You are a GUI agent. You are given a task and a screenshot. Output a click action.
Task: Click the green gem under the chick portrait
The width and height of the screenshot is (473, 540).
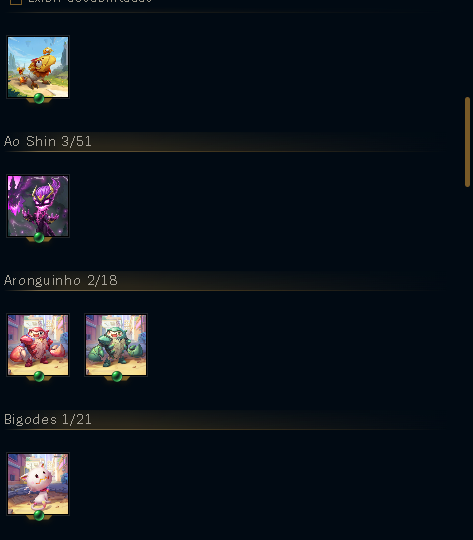coord(39,98)
